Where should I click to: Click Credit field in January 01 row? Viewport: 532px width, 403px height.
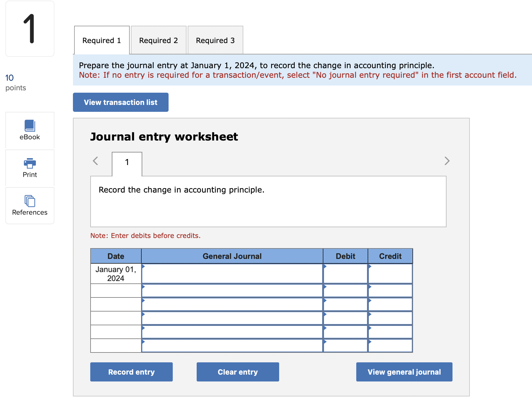point(390,274)
